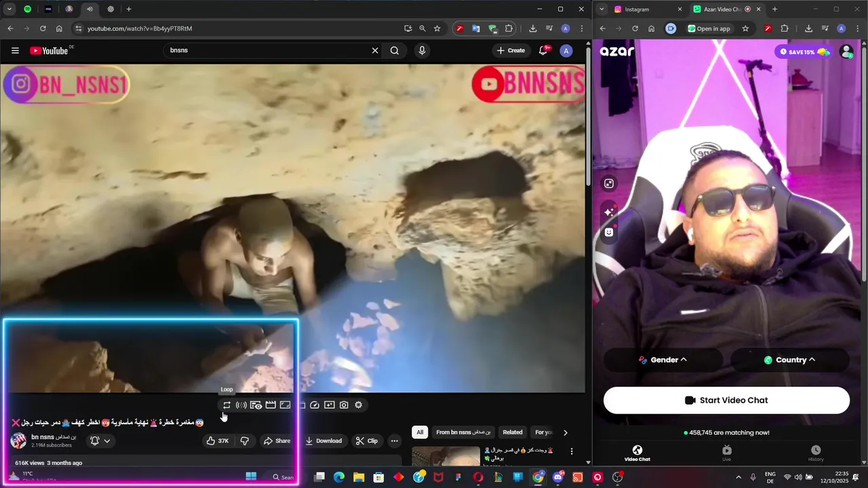Click the volume boost sound-wave icon

(241, 405)
